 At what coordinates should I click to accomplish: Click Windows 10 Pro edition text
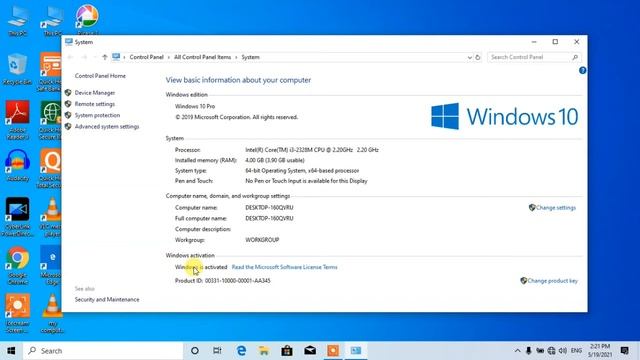(x=195, y=106)
